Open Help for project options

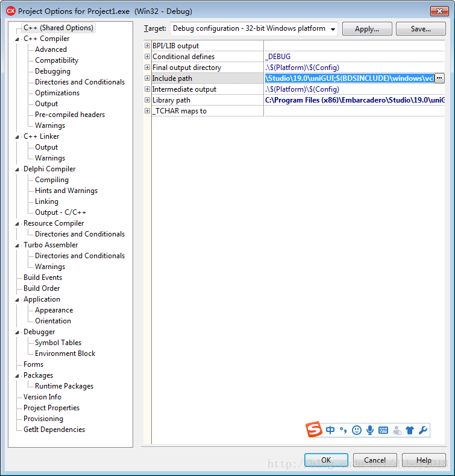coord(424,460)
